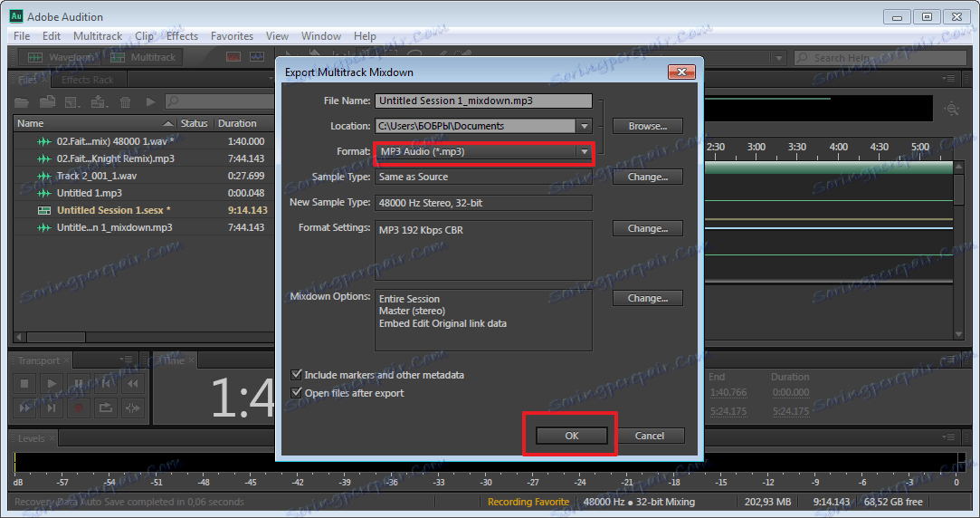Click the new file icon in Files panel

[x=72, y=101]
